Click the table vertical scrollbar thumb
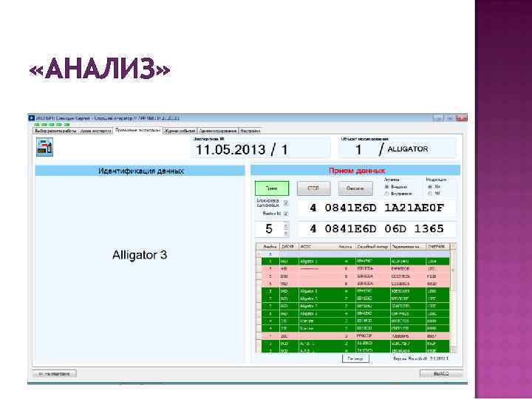 click(x=453, y=270)
